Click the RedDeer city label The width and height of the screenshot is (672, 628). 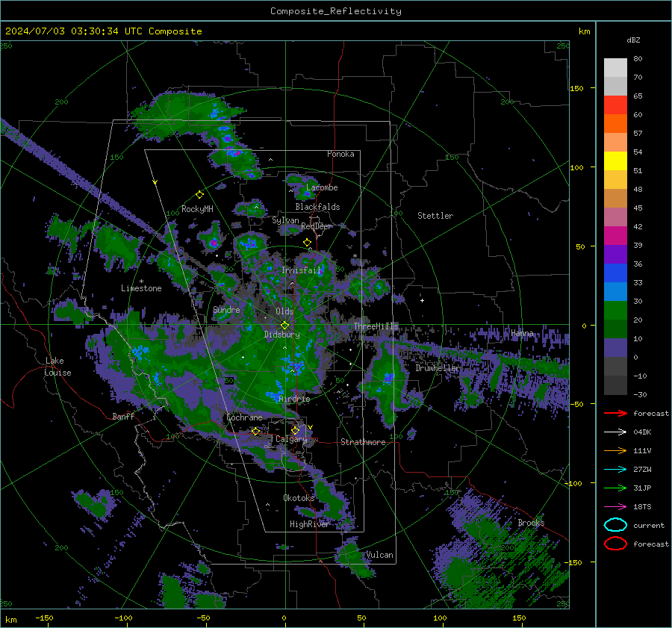point(317,226)
